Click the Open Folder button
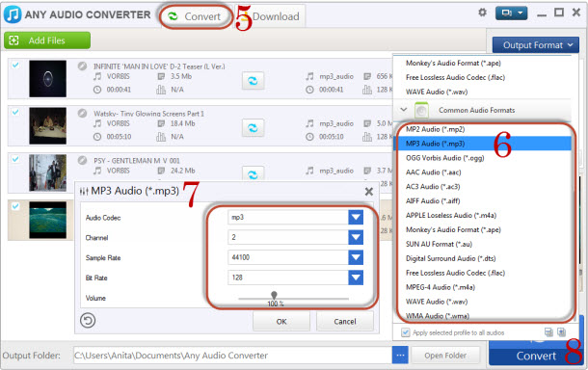588x370 pixels. [x=445, y=356]
